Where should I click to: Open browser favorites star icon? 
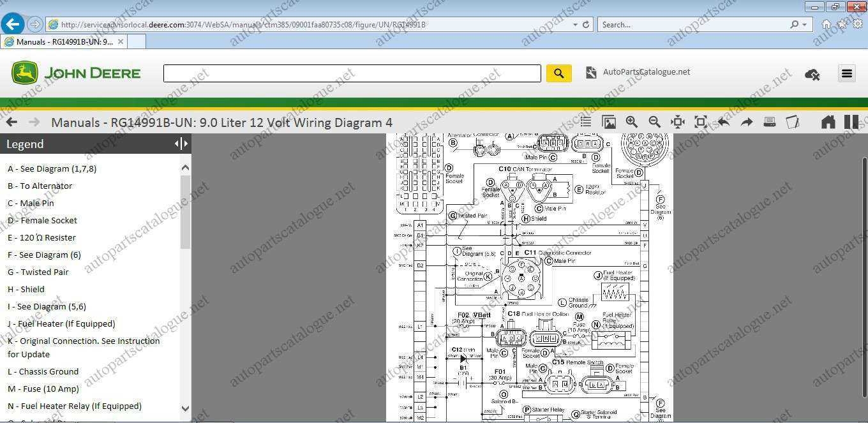[842, 24]
